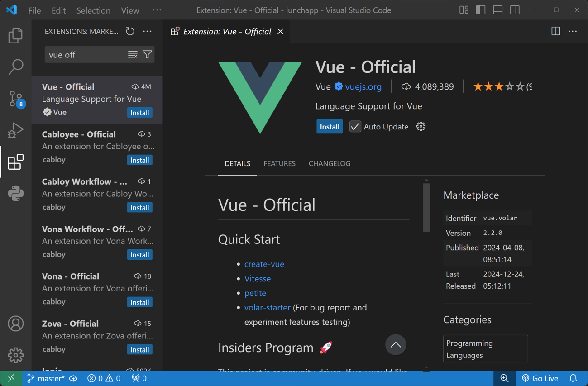Open the Accounts menu icon
The height and width of the screenshot is (386, 588).
pos(16,324)
